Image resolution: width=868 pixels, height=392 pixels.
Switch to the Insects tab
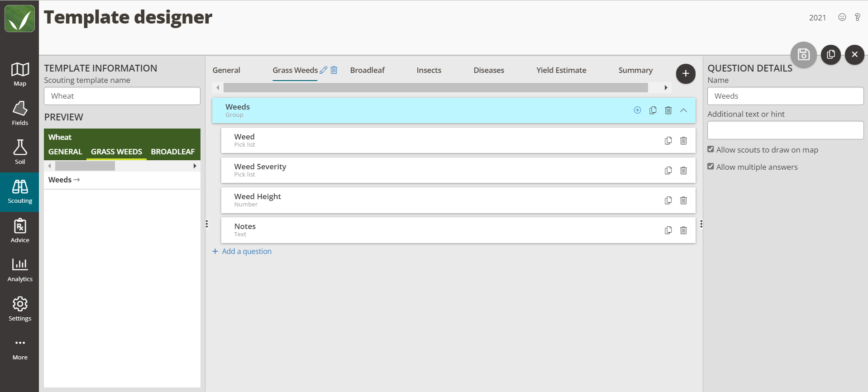pyautogui.click(x=429, y=70)
